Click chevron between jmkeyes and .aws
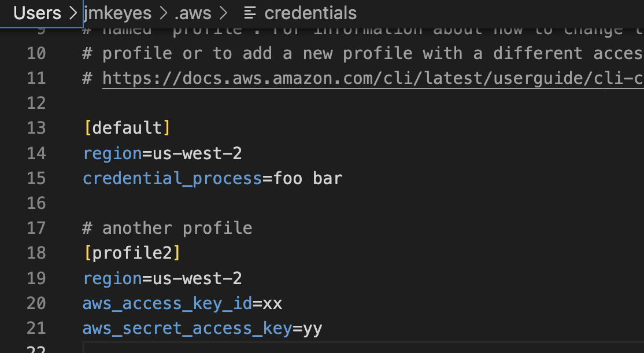Viewport: 644px width, 353px height. coord(163,13)
